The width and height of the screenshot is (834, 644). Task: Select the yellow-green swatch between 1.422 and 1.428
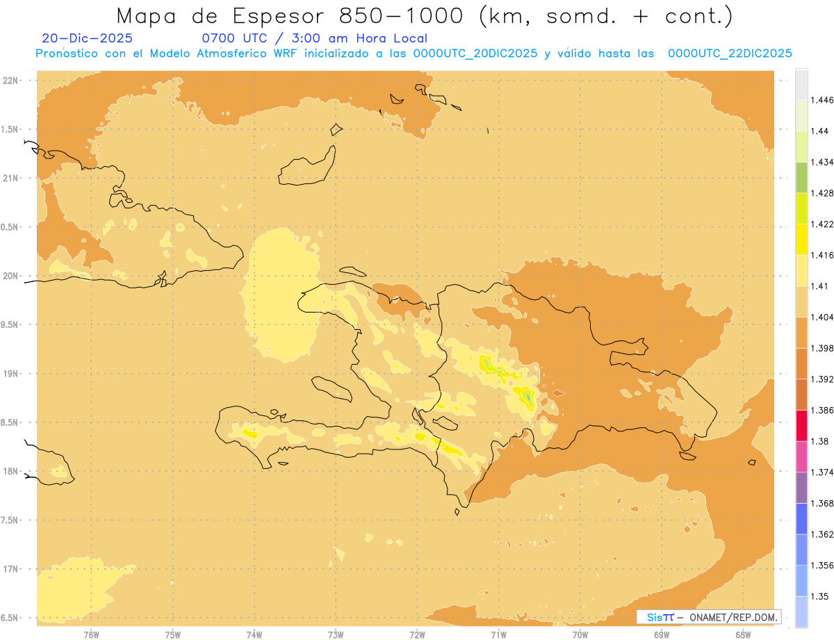(801, 208)
